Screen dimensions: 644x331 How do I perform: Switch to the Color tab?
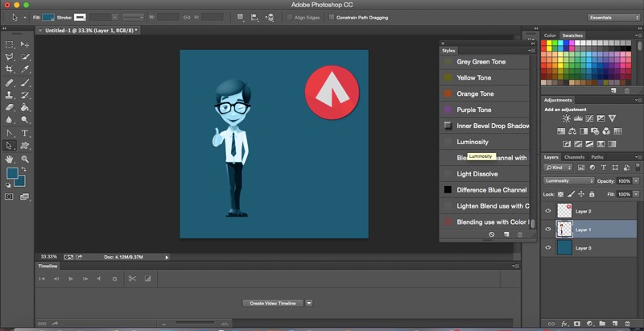click(550, 35)
